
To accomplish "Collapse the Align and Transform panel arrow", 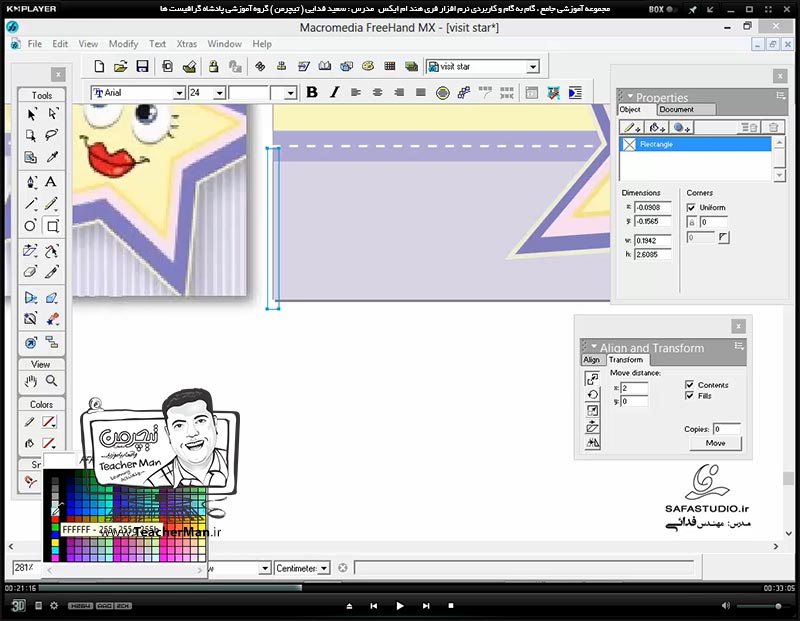I will click(594, 346).
